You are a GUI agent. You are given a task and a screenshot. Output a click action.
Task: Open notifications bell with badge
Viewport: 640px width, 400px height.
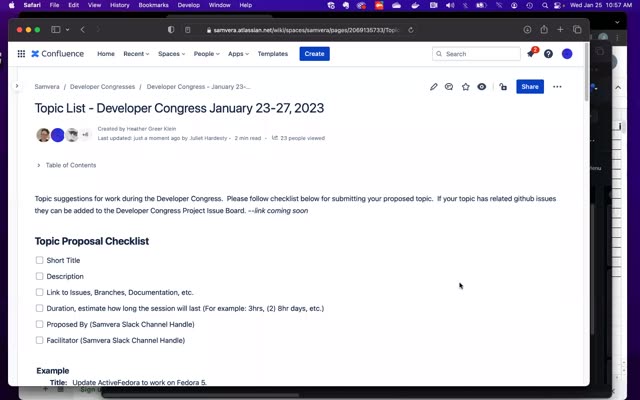[531, 53]
